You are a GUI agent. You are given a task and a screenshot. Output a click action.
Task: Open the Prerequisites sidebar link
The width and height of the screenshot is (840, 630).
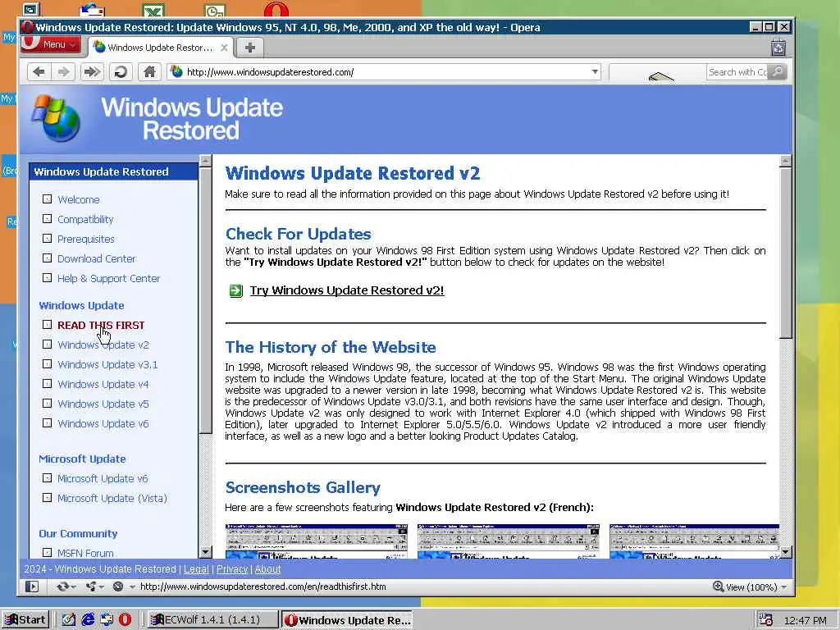[x=85, y=239]
